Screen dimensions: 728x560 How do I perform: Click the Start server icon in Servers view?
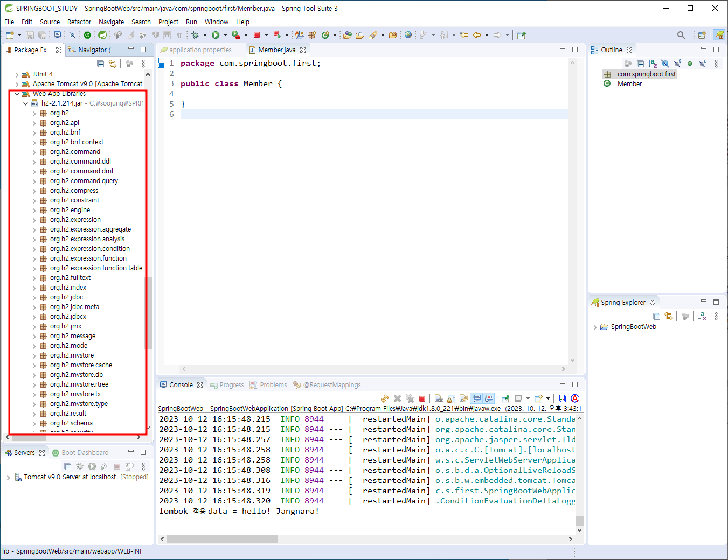[92, 466]
